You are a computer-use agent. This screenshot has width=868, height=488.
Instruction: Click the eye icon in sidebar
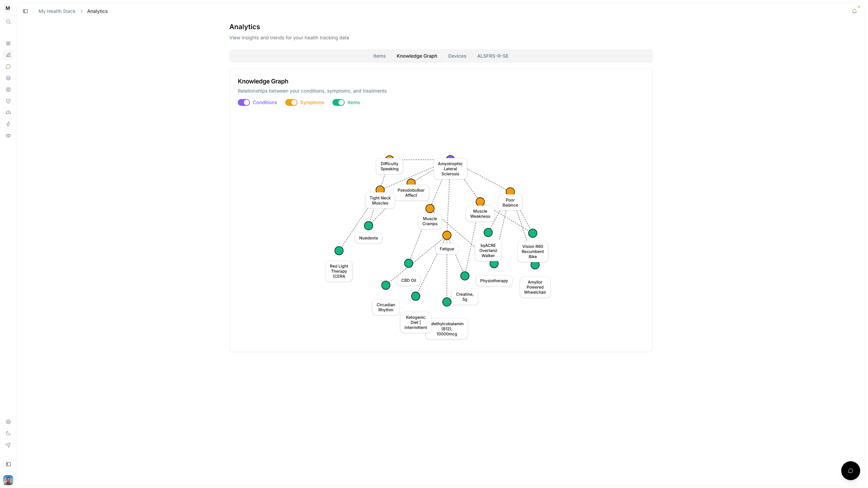click(x=8, y=136)
